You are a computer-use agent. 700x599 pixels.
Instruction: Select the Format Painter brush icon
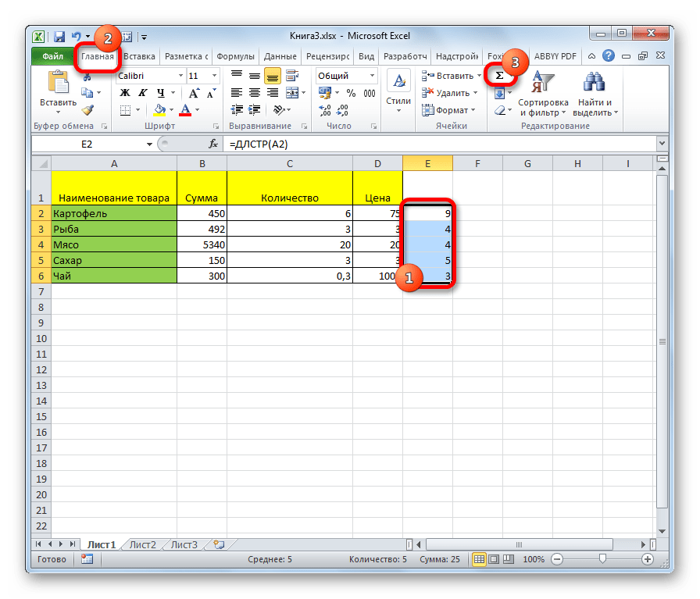tap(87, 109)
